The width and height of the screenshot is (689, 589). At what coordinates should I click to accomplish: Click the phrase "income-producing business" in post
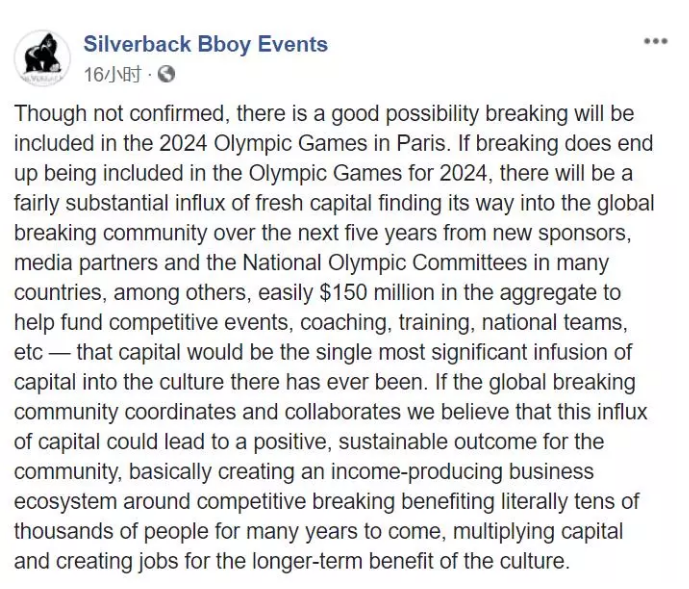click(462, 472)
